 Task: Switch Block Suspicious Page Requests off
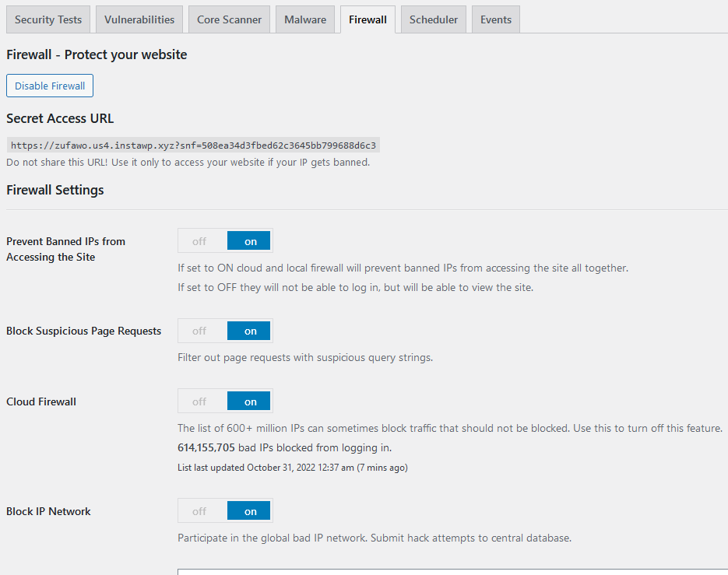point(199,331)
